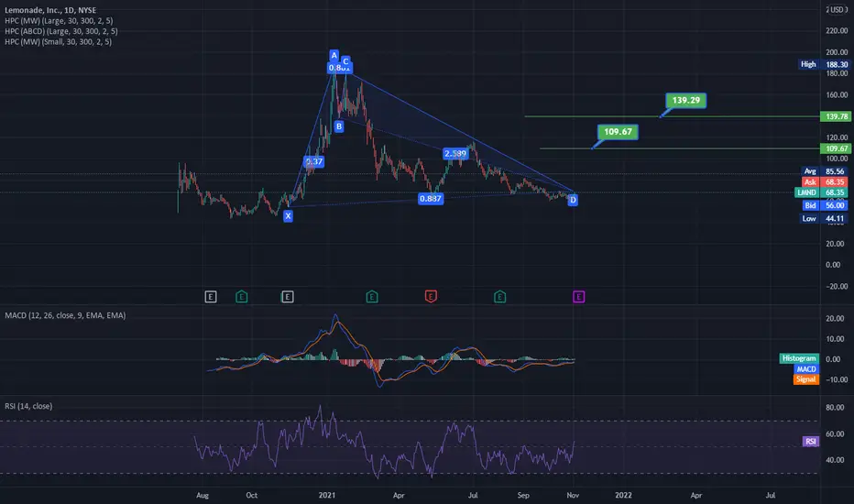Viewport: 854px width, 504px height.
Task: Click the Nov label on time axis
Action: point(573,495)
